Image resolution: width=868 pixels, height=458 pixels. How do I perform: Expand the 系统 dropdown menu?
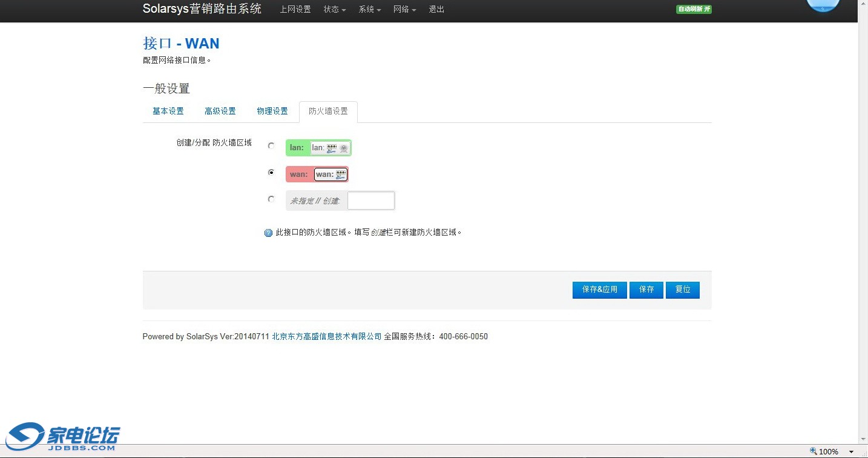370,10
